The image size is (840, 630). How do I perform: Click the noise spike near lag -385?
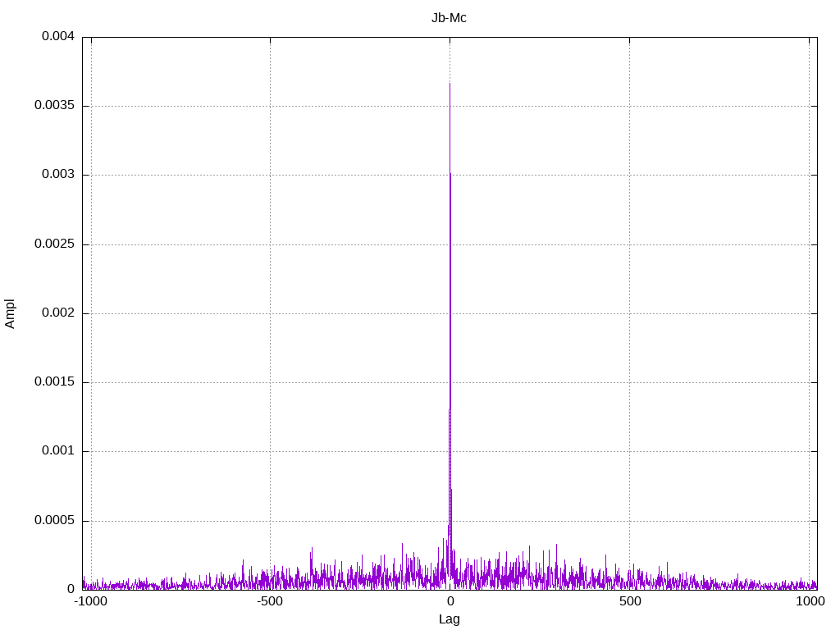click(x=311, y=550)
